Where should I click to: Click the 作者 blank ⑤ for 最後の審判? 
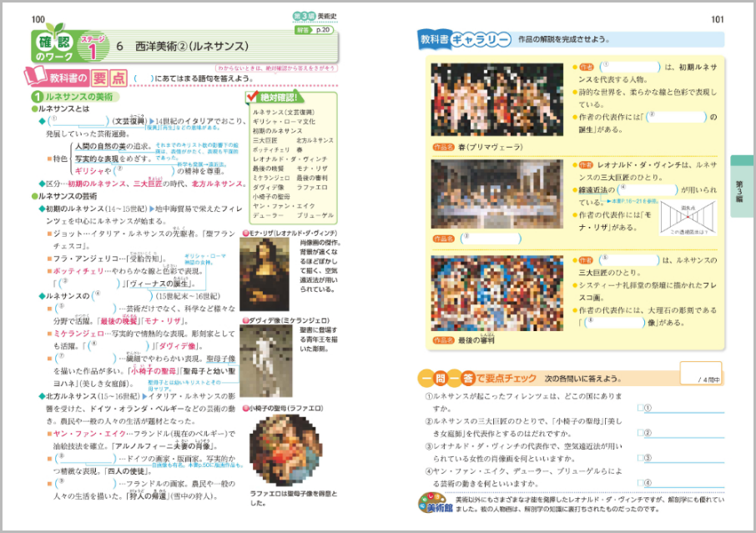(x=628, y=260)
